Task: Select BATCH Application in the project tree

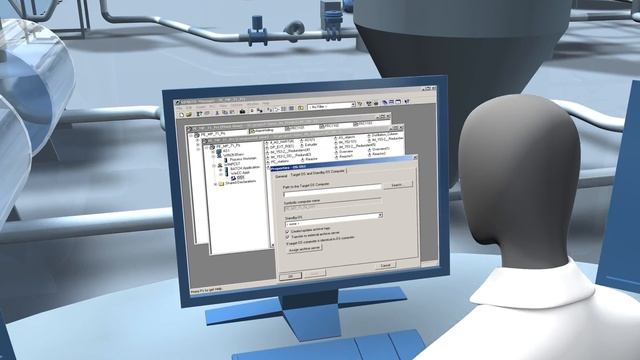Action: 245,168
